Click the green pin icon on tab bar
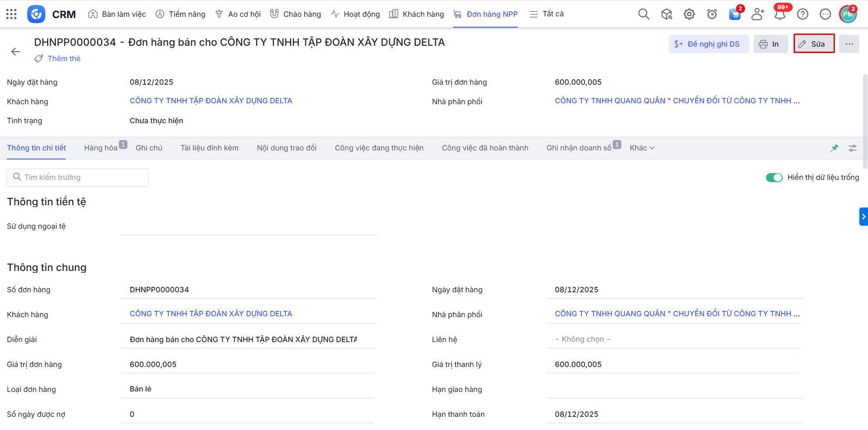The image size is (868, 430). click(x=834, y=148)
